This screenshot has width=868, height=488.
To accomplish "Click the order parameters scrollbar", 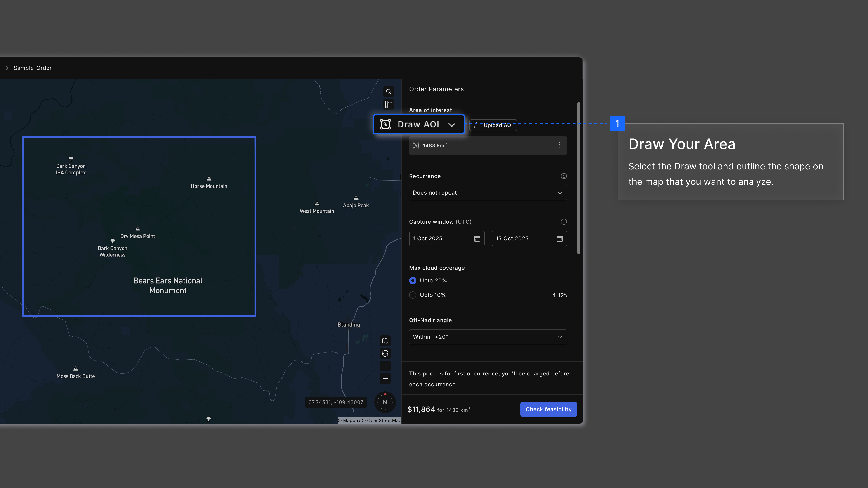I will pos(579,178).
